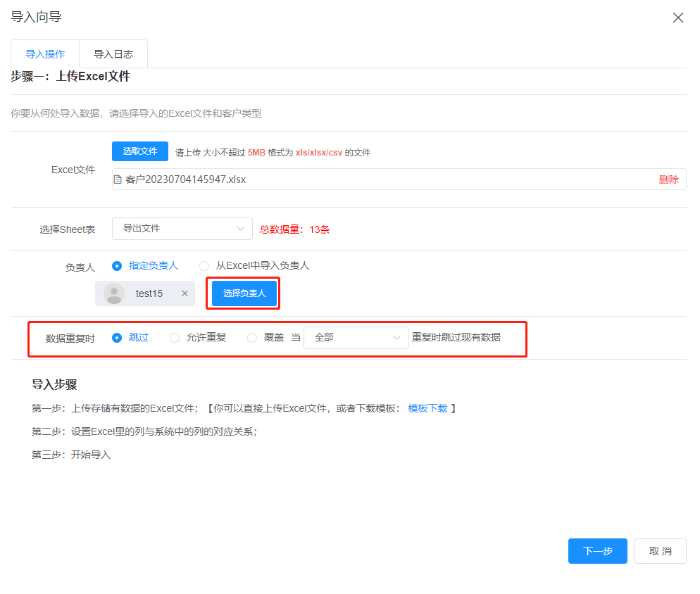700x594 pixels.
Task: Expand the 选择Sheet表 dropdown
Action: (x=182, y=229)
